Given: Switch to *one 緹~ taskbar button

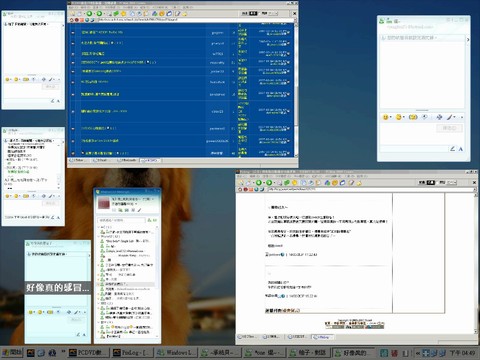Looking at the screenshot, I should 265,352.
